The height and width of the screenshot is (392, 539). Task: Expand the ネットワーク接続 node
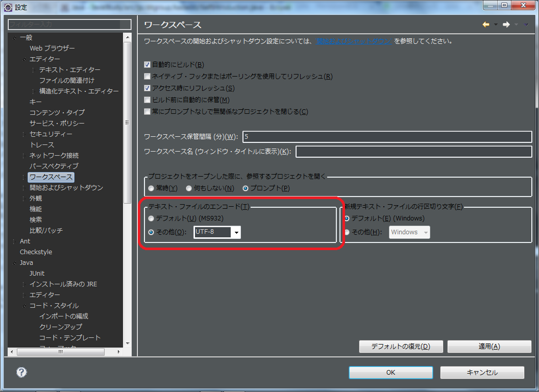[23, 156]
